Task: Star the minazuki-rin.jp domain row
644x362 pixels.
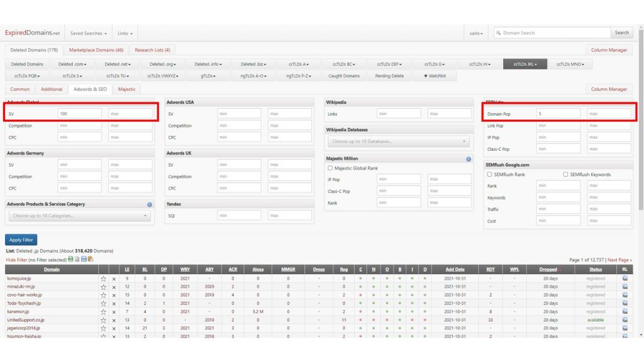Action: [104, 287]
